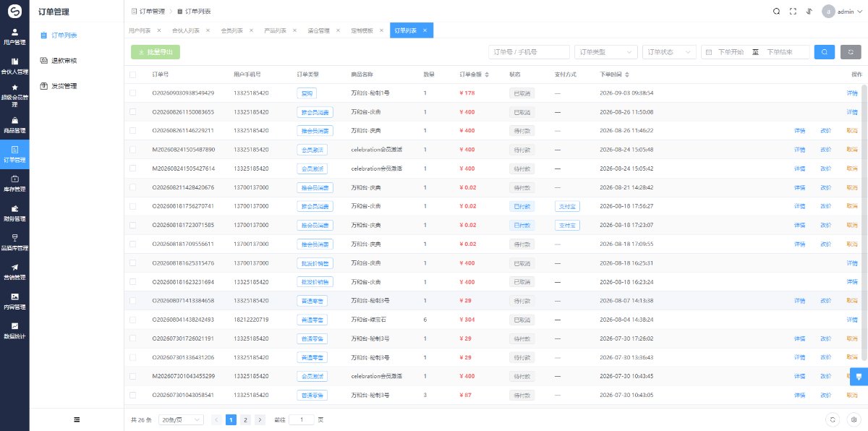Click the calendar icon in date range
This screenshot has height=431, width=868.
click(709, 52)
